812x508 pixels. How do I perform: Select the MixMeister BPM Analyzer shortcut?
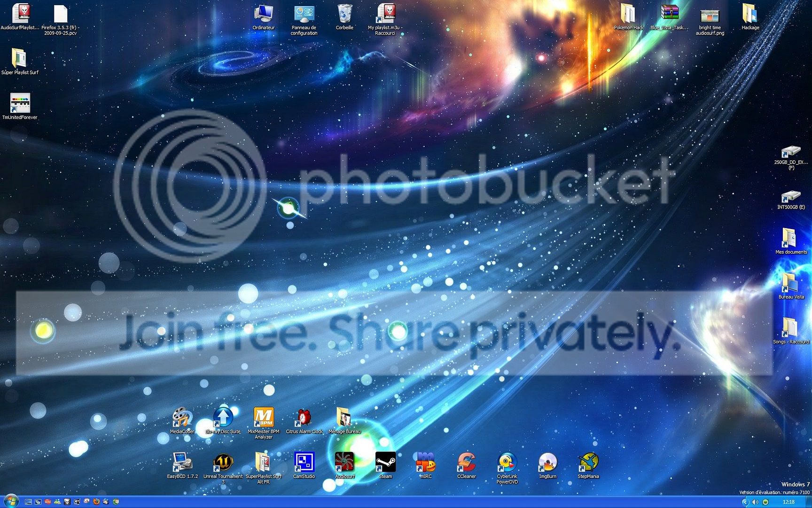tap(263, 424)
